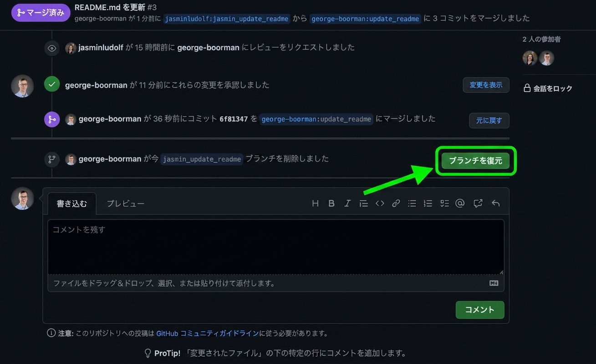Click the マージ済み status badge
The width and height of the screenshot is (596, 364).
coord(41,13)
